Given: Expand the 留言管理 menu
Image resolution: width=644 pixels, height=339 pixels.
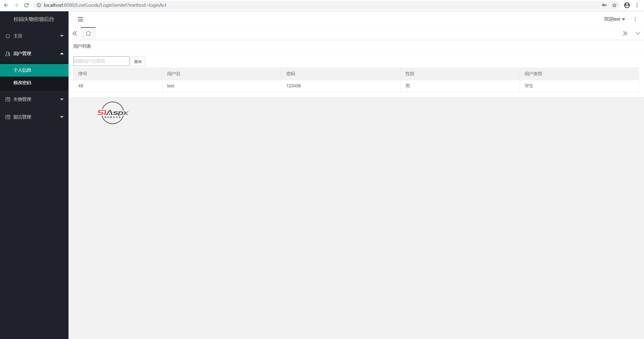Looking at the screenshot, I should [34, 117].
